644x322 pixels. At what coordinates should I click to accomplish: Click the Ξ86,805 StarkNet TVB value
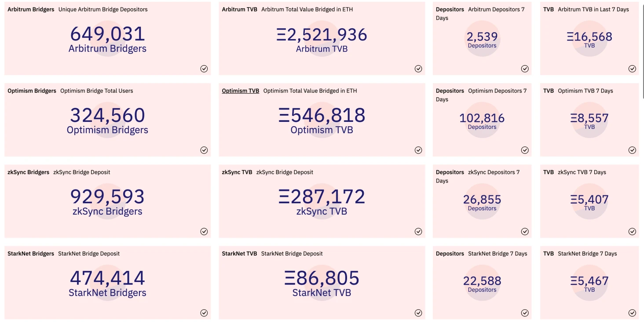click(322, 278)
